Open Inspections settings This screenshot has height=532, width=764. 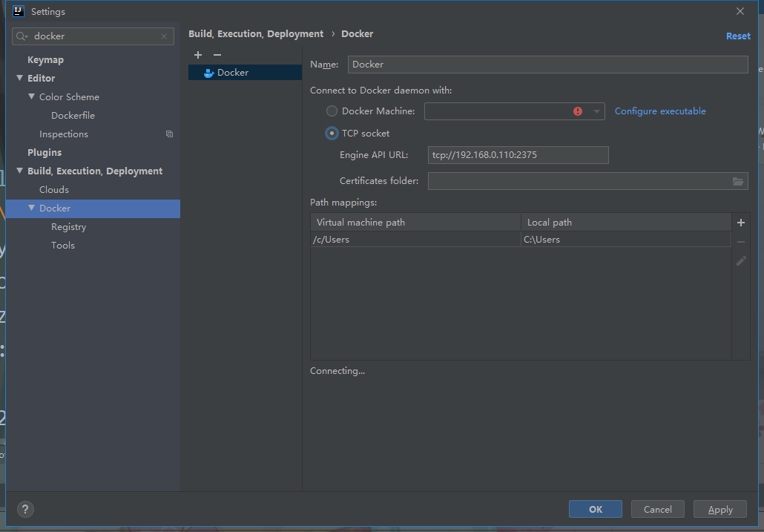(64, 134)
